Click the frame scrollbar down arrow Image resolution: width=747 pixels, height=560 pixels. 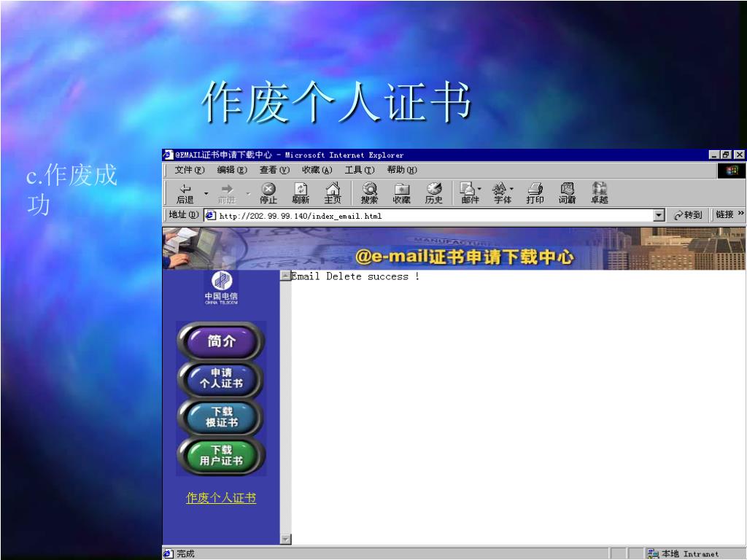(x=285, y=539)
